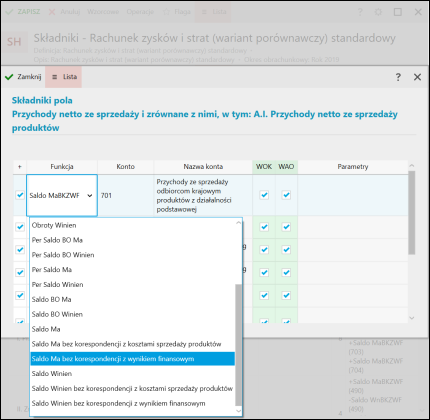The width and height of the screenshot is (430, 420).
Task: Select Saldo Winien bez korespondencji z kosztami sprzedaży produktów
Action: point(133,389)
